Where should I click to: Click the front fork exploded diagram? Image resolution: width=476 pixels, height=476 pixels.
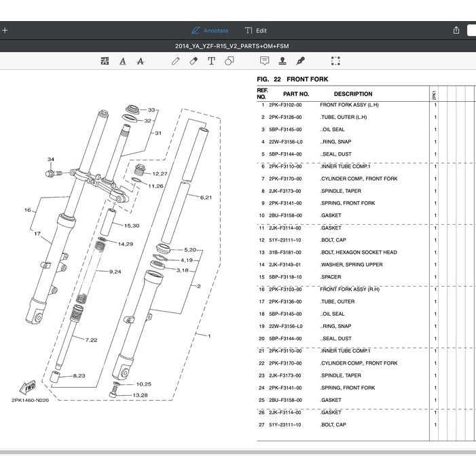(x=122, y=251)
